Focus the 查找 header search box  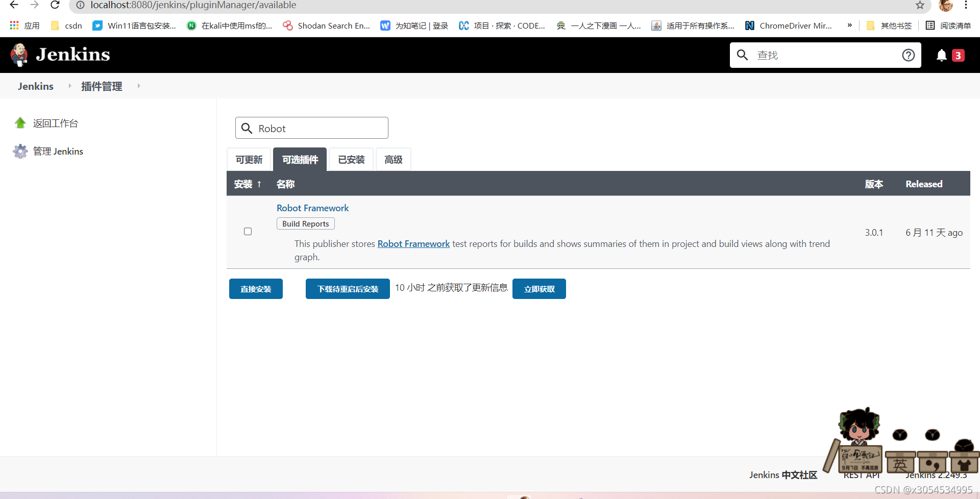[x=825, y=55]
